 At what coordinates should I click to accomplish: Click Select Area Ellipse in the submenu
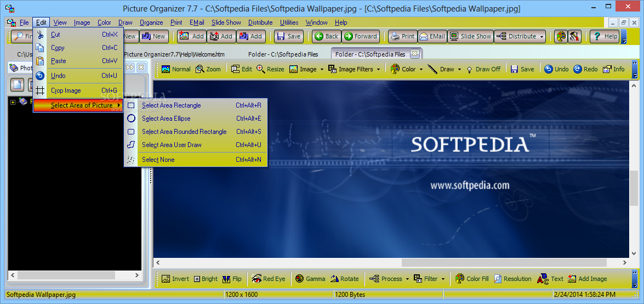(x=196, y=119)
